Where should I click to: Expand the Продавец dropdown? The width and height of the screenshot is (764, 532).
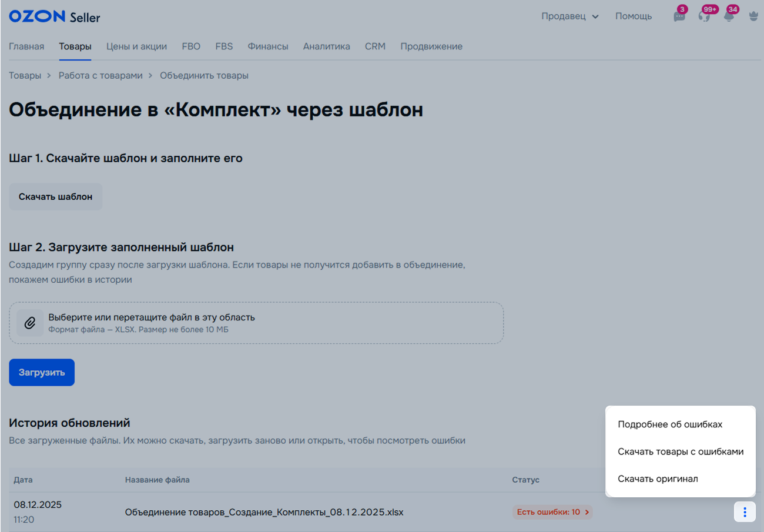click(x=569, y=16)
